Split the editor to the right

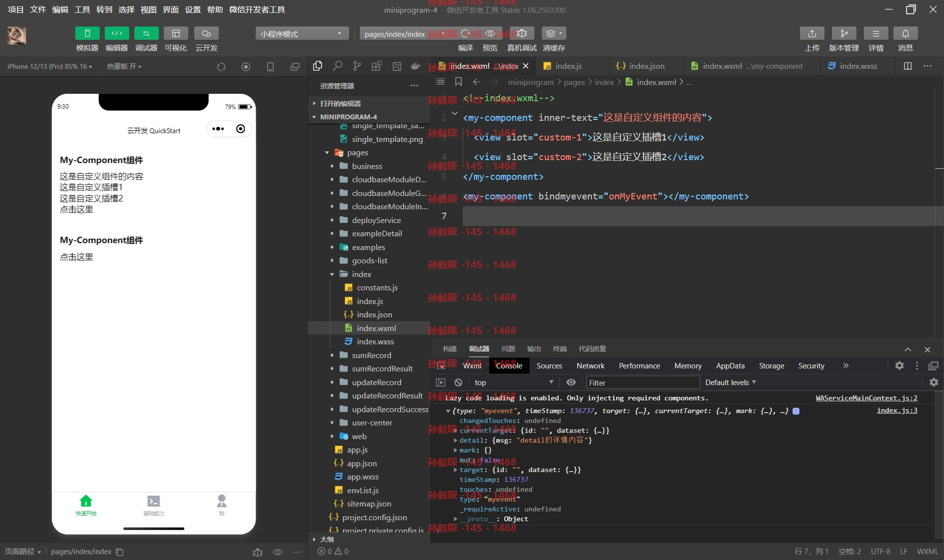coord(908,66)
